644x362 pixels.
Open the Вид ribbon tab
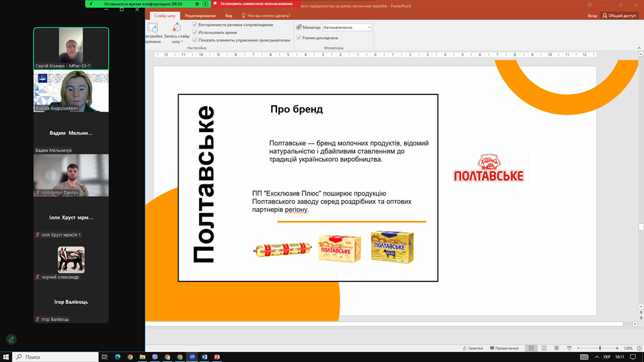[229, 16]
